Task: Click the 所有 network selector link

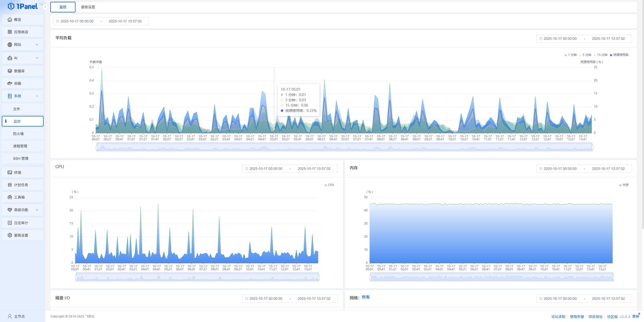Action: click(365, 297)
